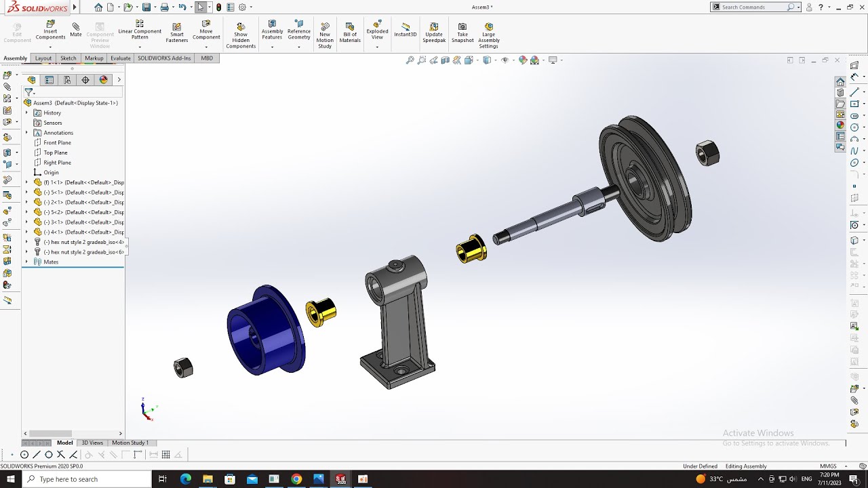Image resolution: width=868 pixels, height=488 pixels.
Task: Open the 3D Views tab
Action: (x=92, y=443)
